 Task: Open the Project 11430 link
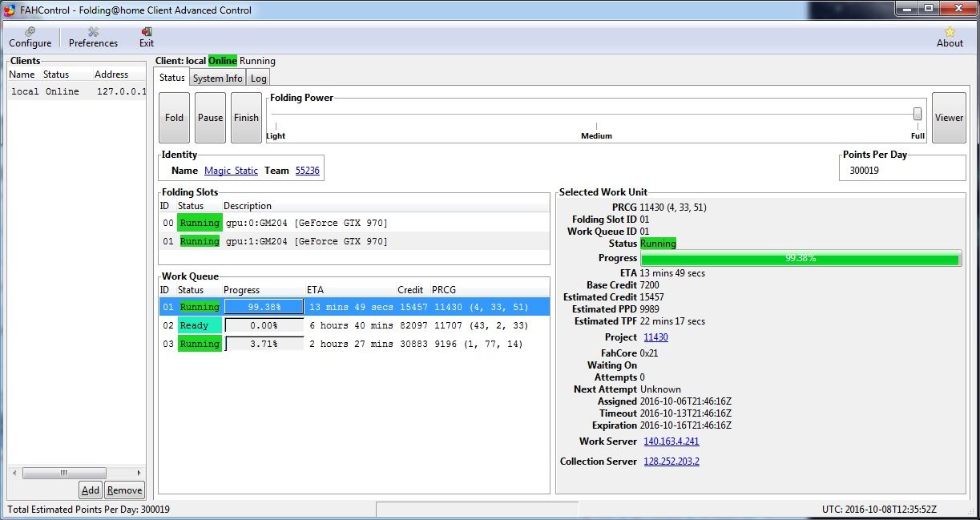pos(655,337)
